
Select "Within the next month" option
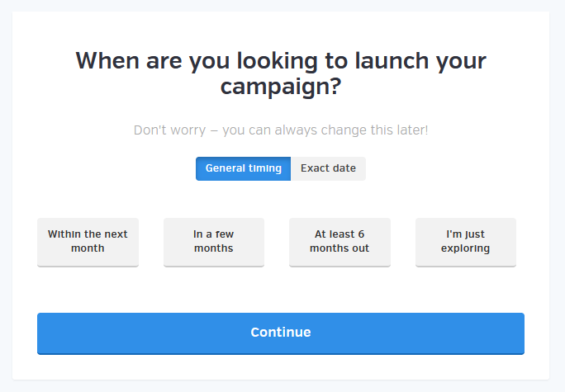tap(88, 242)
